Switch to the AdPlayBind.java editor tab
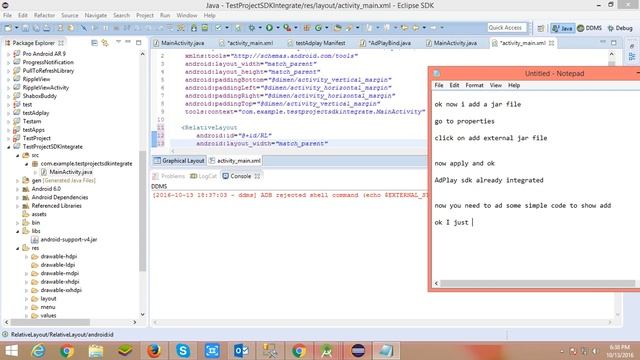 (386, 43)
